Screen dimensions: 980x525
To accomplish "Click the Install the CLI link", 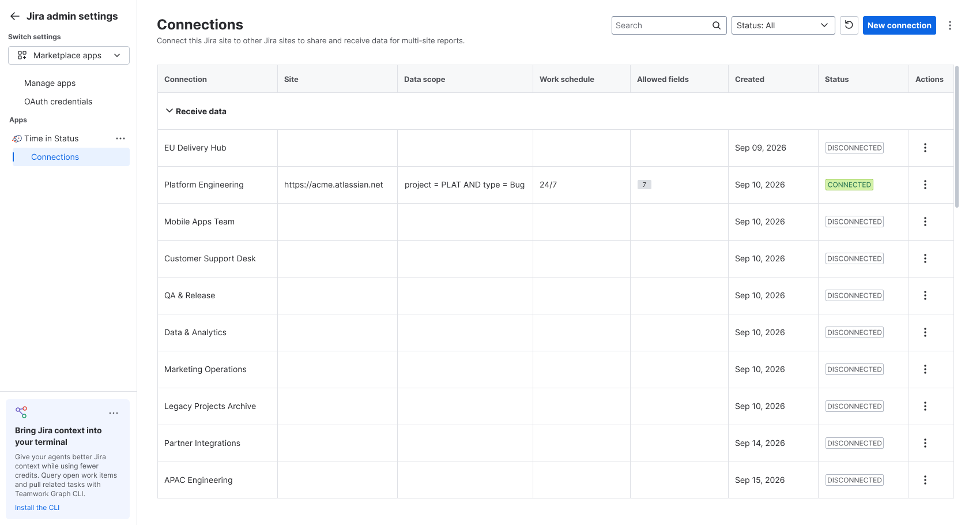I will (x=37, y=508).
